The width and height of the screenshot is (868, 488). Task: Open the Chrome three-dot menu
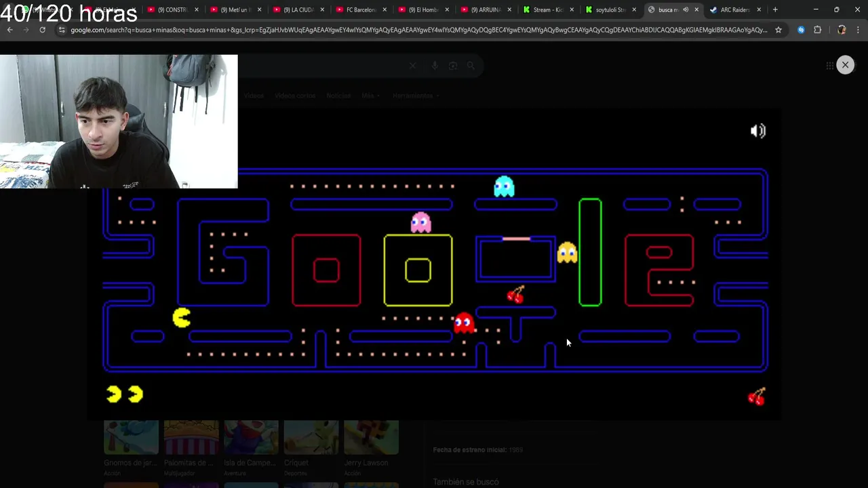tap(859, 30)
